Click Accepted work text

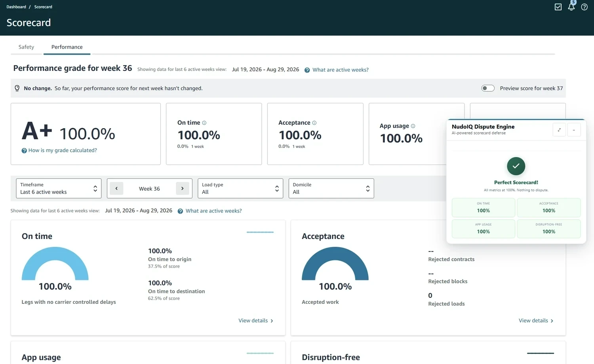pos(320,302)
